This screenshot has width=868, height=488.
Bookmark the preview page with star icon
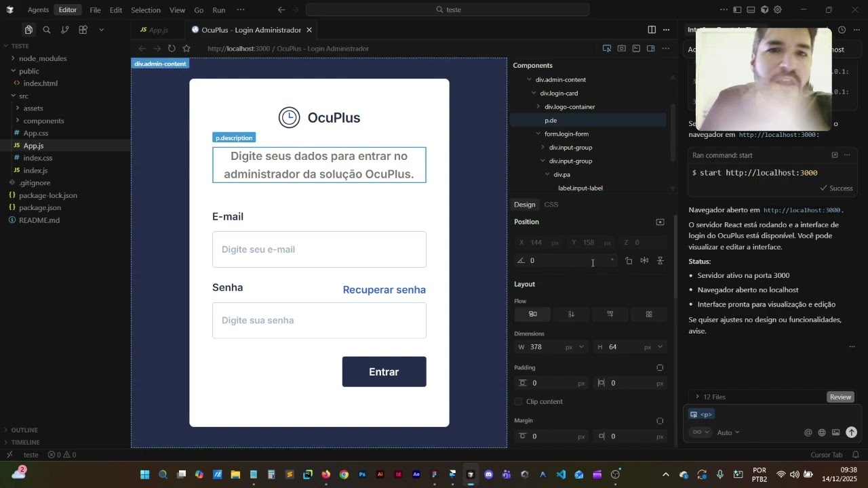coord(186,49)
